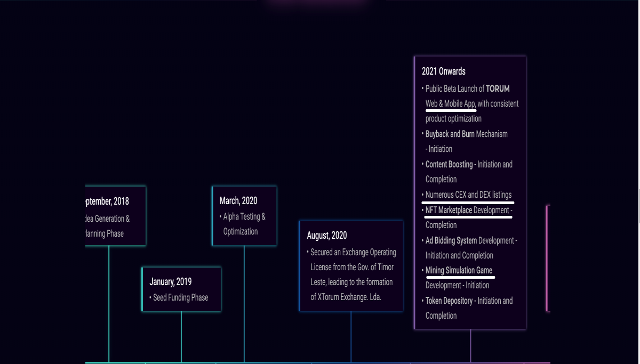Click 'of XTorum Exchange. Lda.' text line
The image size is (640, 364).
coord(346,297)
